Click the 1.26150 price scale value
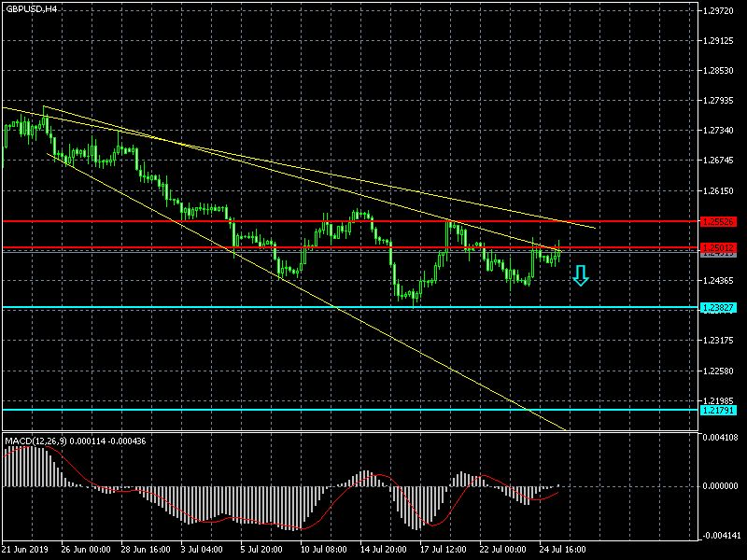Viewport: 747px width, 560px height. coord(718,190)
